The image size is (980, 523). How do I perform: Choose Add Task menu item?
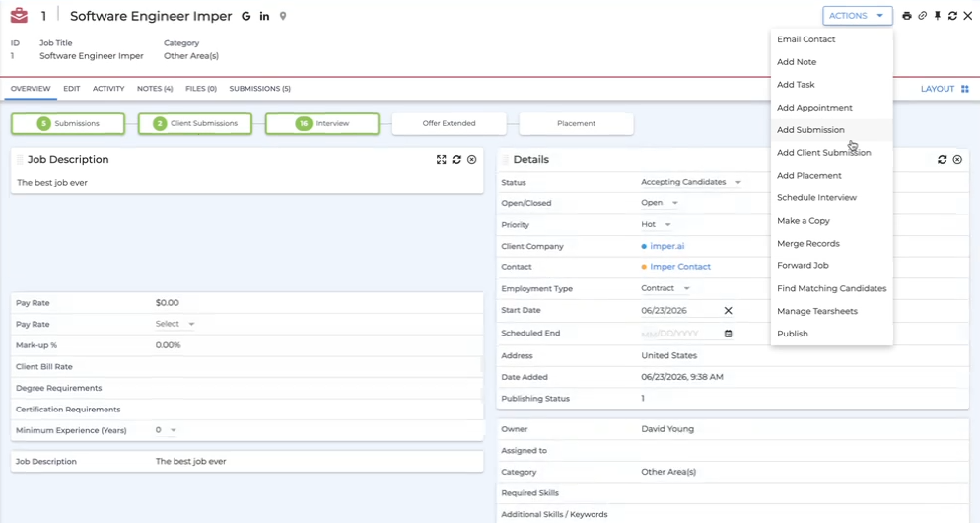pos(832,85)
